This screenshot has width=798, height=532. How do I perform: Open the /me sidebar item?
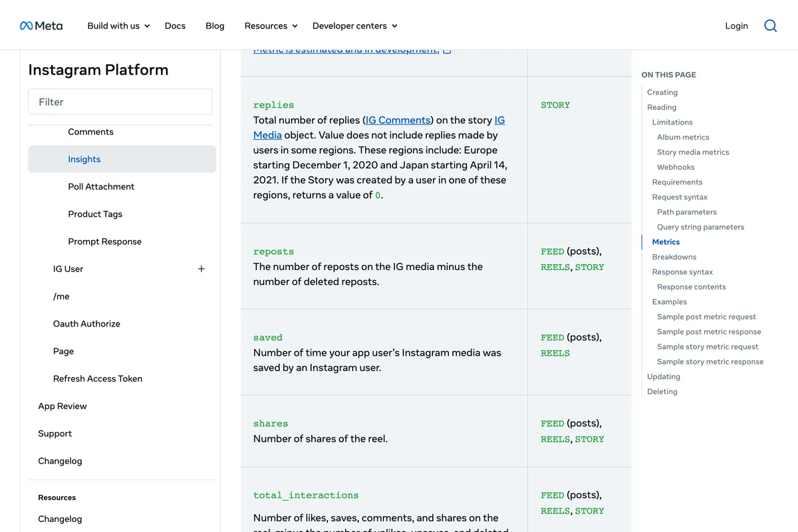coord(61,296)
